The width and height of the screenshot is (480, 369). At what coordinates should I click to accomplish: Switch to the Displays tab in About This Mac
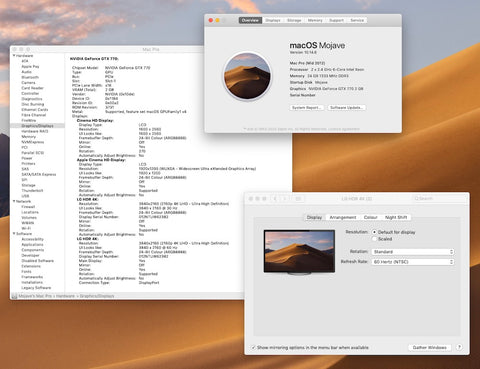(273, 20)
